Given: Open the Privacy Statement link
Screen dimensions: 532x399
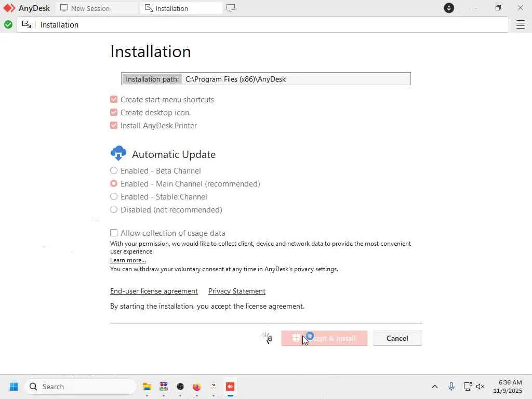Looking at the screenshot, I should coord(237,291).
